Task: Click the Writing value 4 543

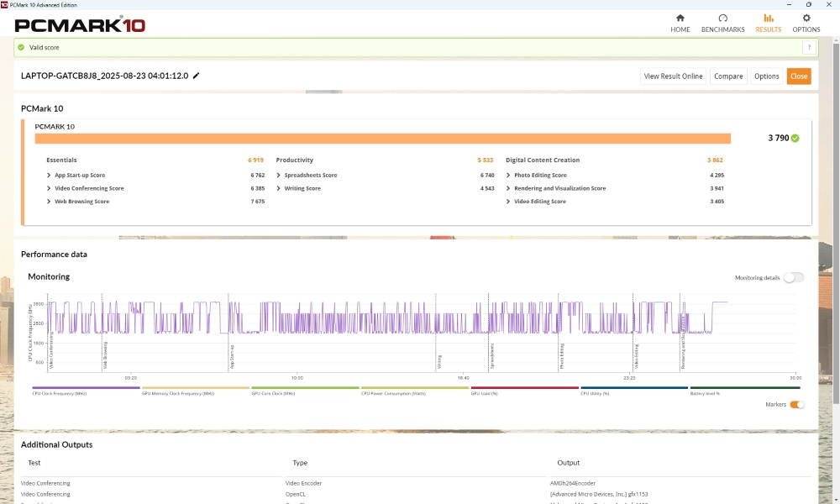Action: tap(487, 188)
